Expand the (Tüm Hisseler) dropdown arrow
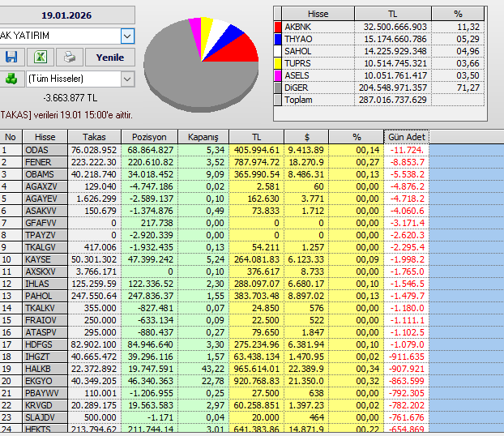504x436 pixels. (x=127, y=79)
